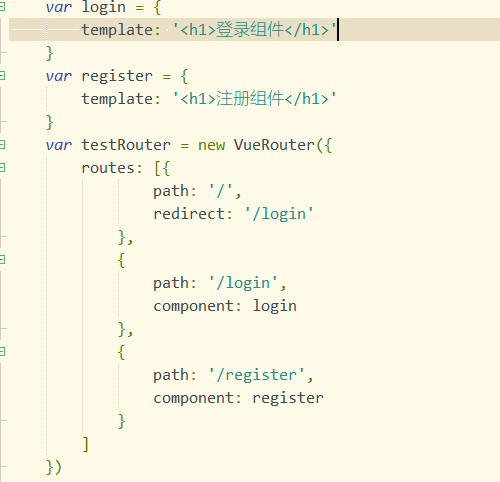This screenshot has height=482, width=500.
Task: Click the 'testRouter' variable name
Action: pos(126,145)
